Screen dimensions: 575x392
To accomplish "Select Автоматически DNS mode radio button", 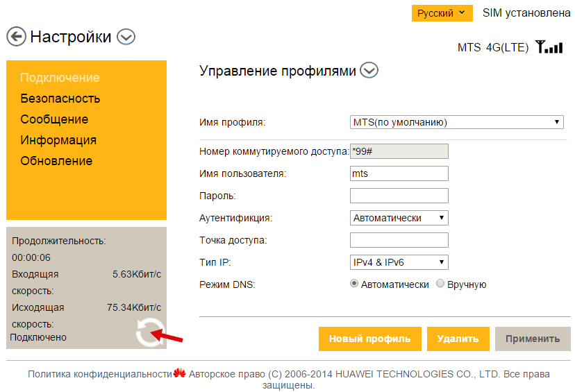I will [x=354, y=284].
